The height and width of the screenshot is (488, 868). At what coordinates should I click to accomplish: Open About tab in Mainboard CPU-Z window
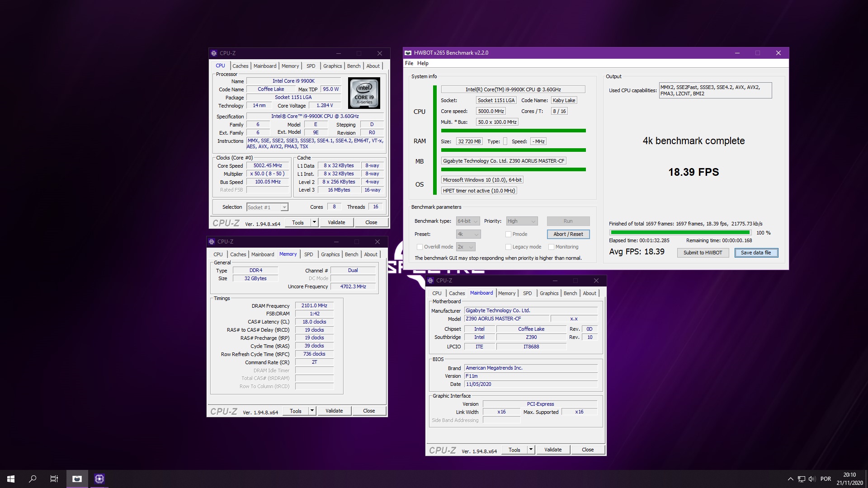pos(590,293)
